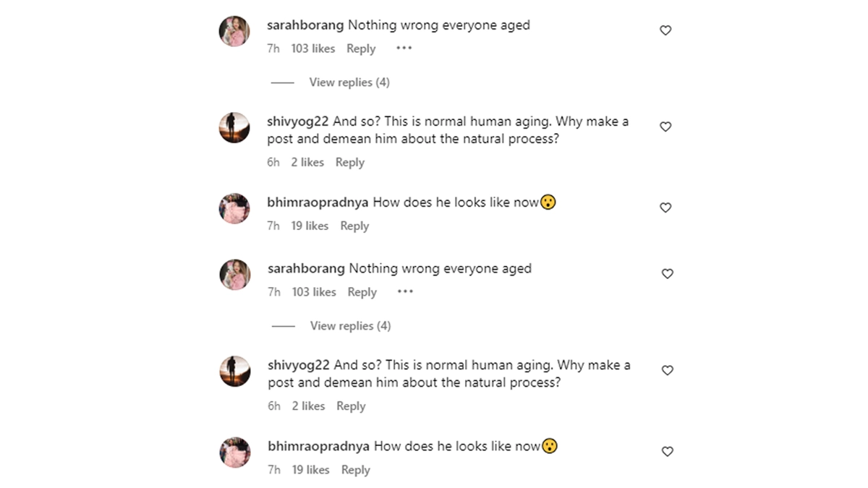Click the bhimraopradnya username in first occurrence
The image size is (868, 488).
click(x=318, y=202)
